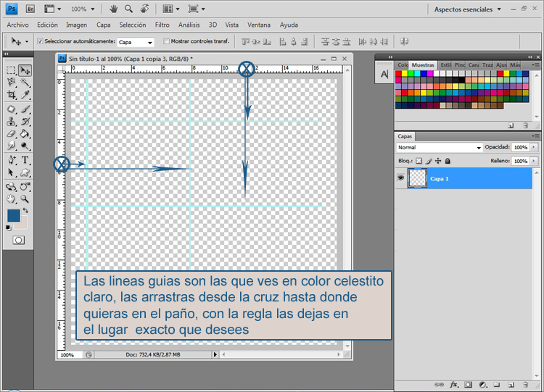544x392 pixels.
Task: Expand the Aspectos esenciales workspace menu
Action: click(468, 9)
